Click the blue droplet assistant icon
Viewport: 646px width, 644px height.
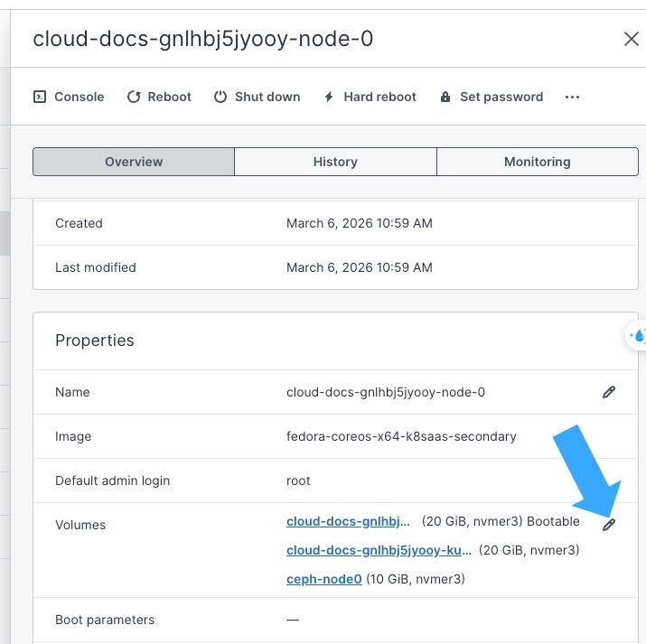coord(638,336)
